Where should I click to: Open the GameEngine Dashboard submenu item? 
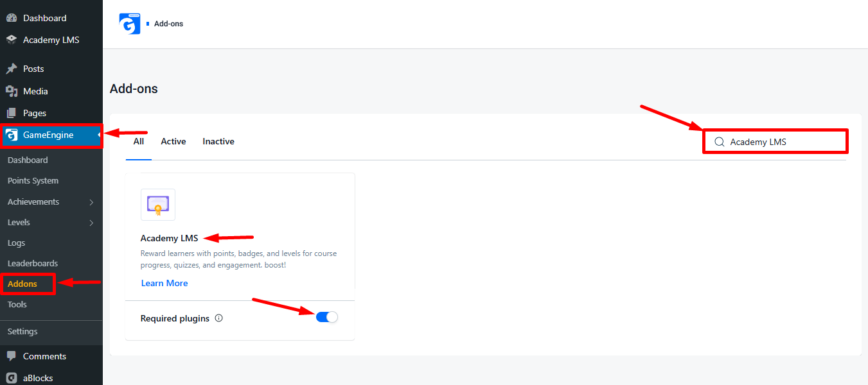click(x=28, y=160)
